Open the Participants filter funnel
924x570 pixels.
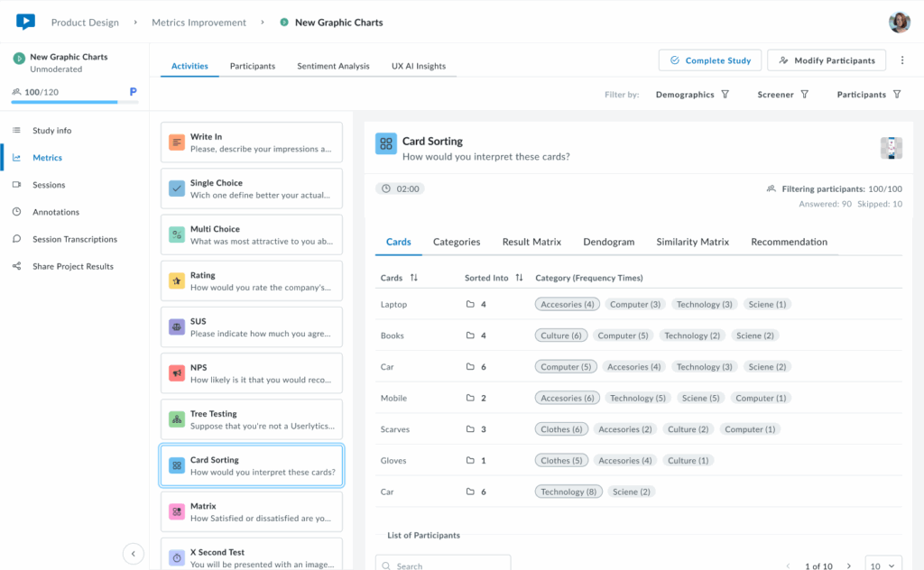(x=896, y=95)
